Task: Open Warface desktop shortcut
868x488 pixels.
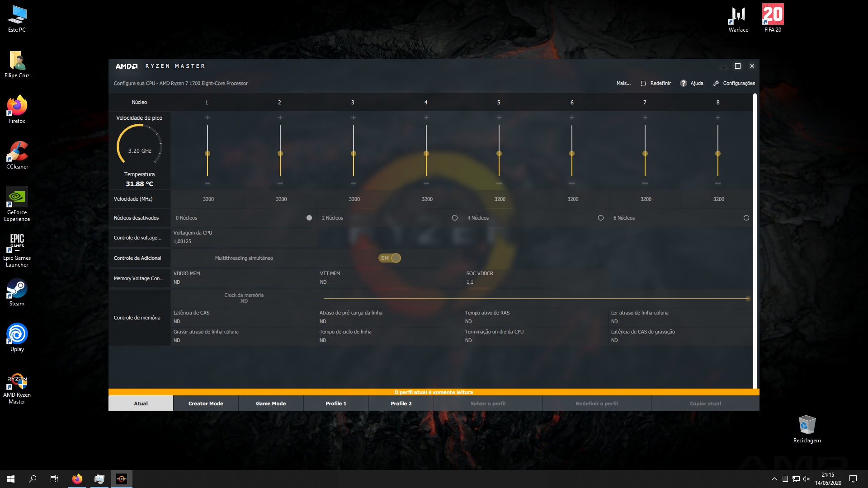Action: [738, 19]
